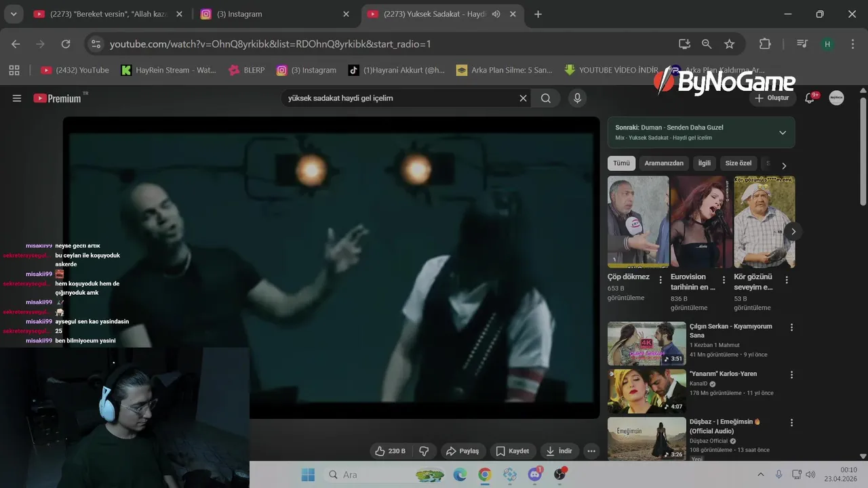The height and width of the screenshot is (488, 868).
Task: Open more actions menu under video
Action: pyautogui.click(x=591, y=451)
